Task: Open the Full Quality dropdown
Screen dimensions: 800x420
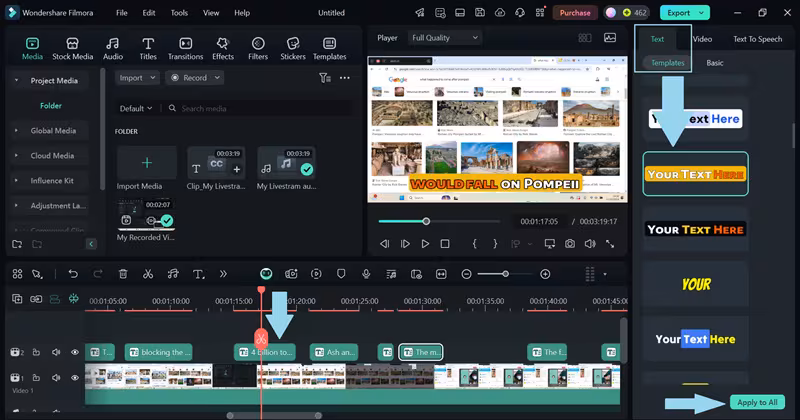Action: [445, 38]
